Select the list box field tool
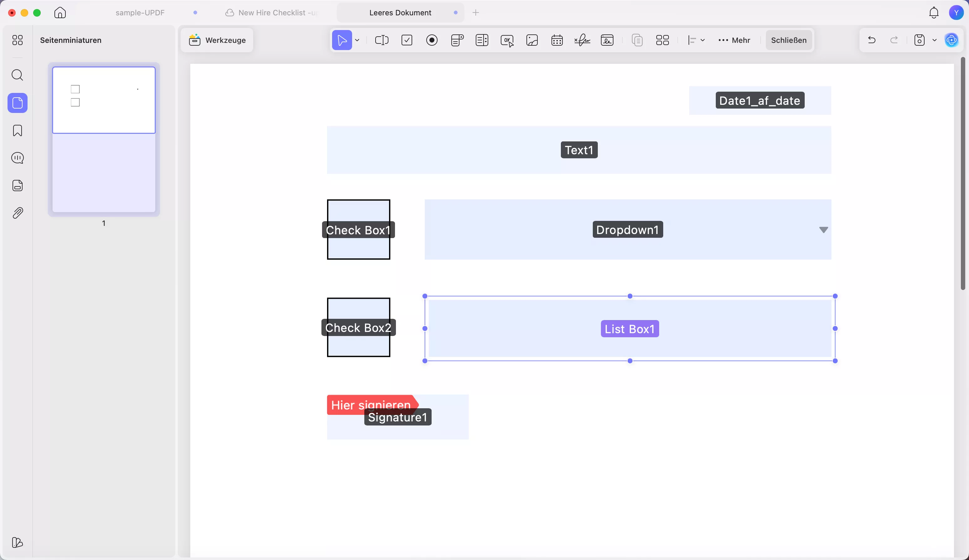 pos(482,40)
